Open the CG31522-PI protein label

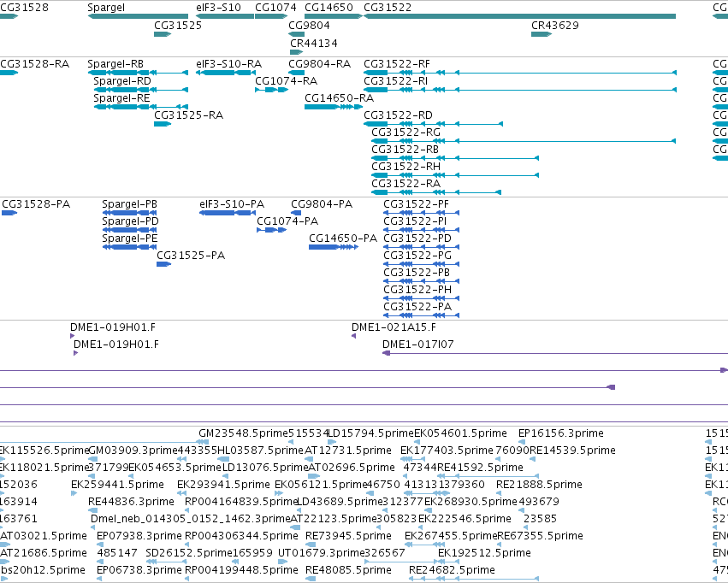pos(415,221)
